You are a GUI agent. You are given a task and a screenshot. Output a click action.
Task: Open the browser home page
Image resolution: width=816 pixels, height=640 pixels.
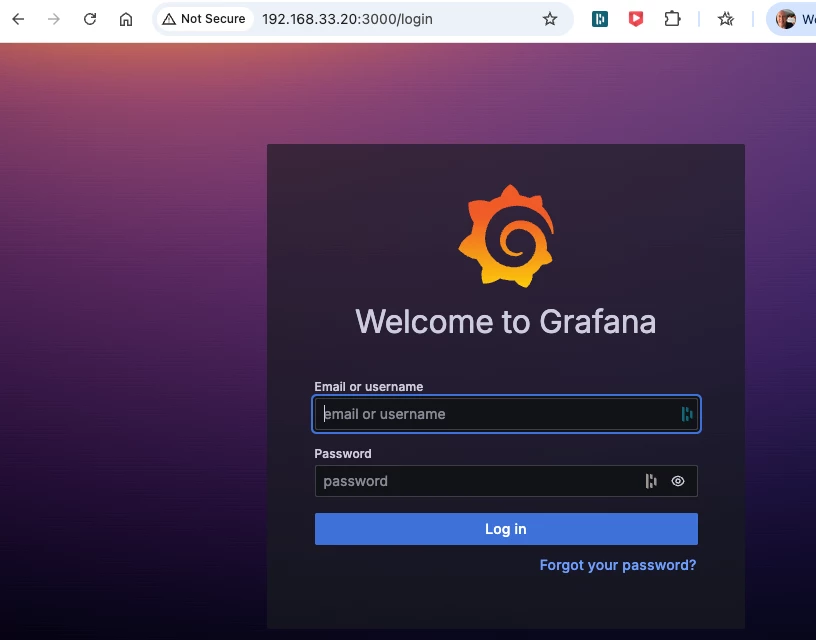[x=126, y=19]
